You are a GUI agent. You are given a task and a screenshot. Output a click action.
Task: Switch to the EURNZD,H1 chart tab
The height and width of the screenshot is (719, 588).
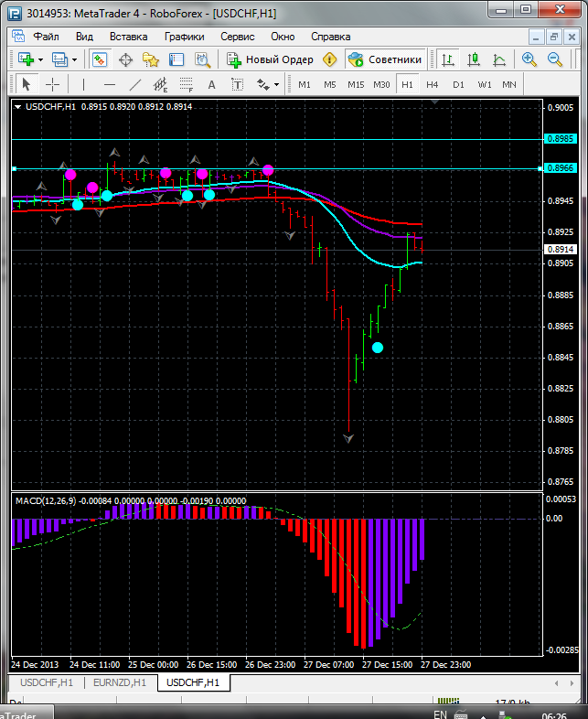(x=120, y=682)
